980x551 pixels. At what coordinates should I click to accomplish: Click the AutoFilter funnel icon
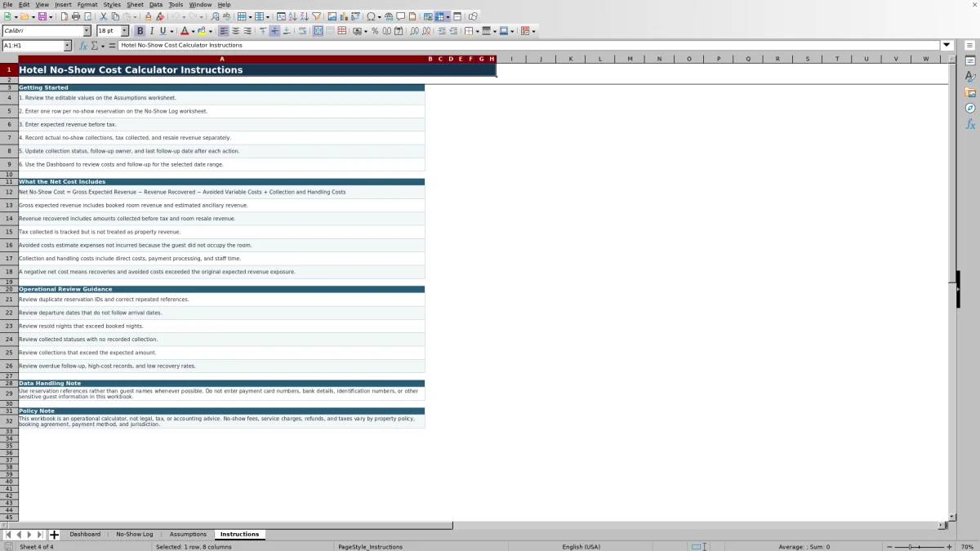(x=316, y=16)
